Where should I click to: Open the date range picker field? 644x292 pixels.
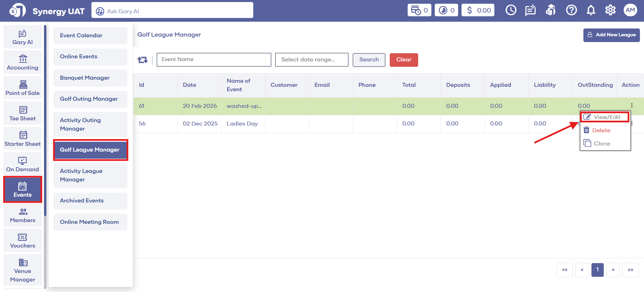click(x=312, y=60)
